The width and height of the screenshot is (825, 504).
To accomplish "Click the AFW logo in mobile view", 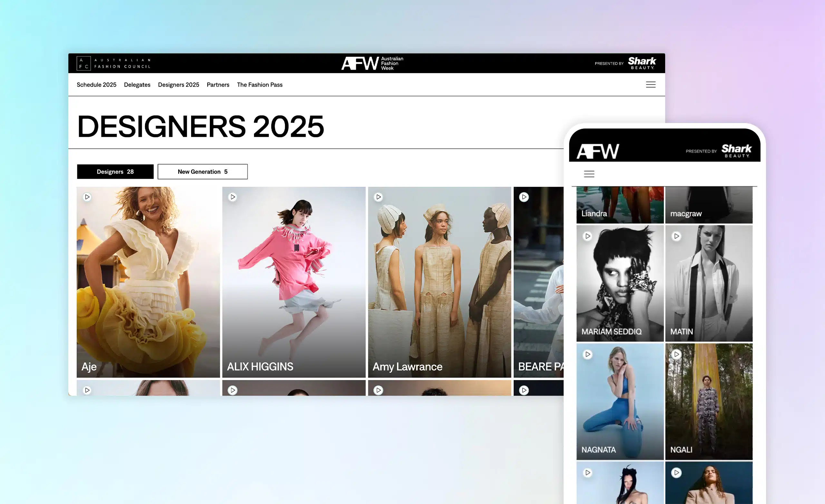I will (598, 151).
